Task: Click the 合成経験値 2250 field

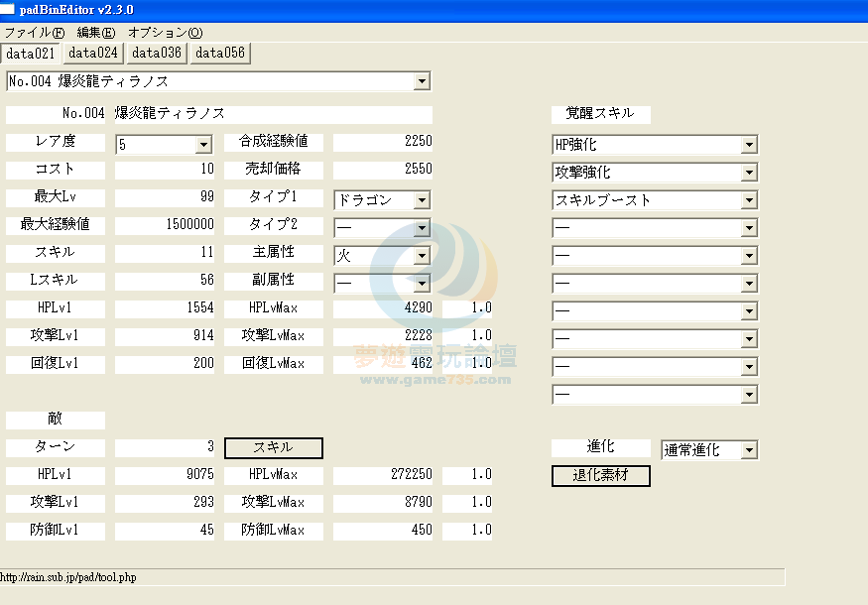Action: [383, 142]
